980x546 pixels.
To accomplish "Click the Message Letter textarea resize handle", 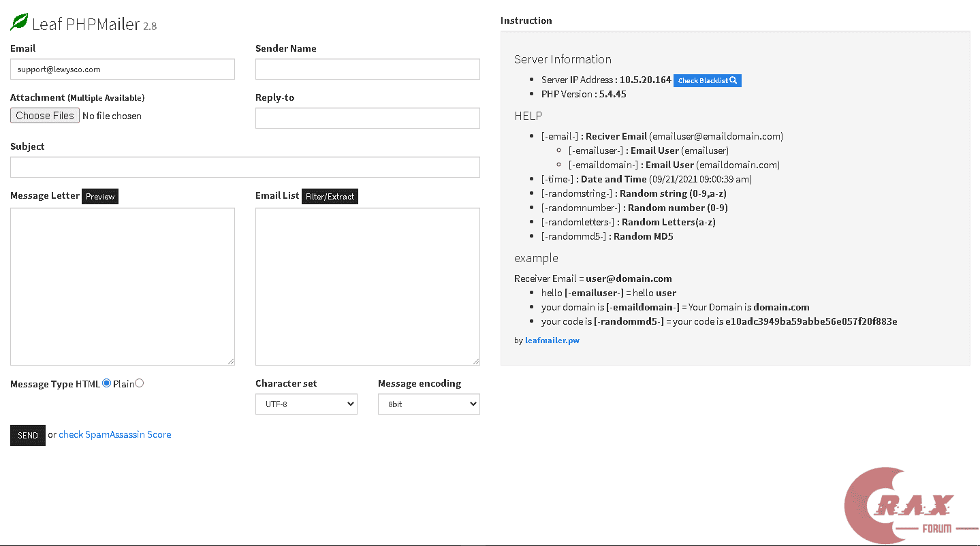I will [x=231, y=362].
